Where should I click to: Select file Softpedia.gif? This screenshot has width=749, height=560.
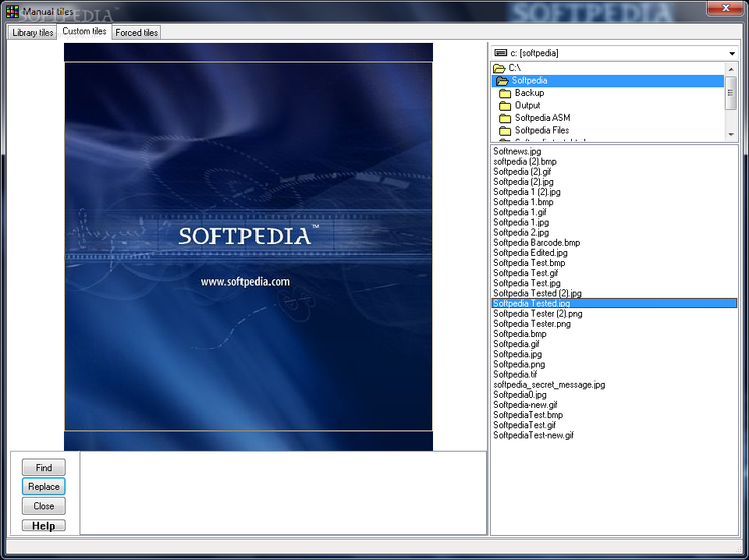[x=516, y=344]
